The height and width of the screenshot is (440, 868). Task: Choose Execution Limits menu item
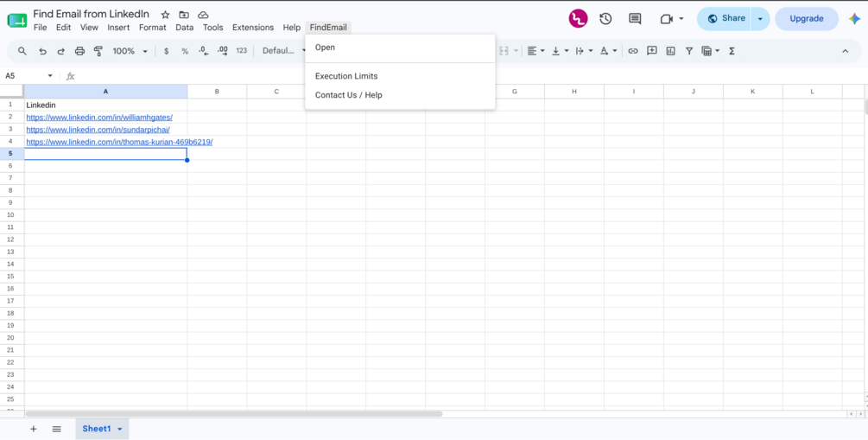tap(400, 76)
